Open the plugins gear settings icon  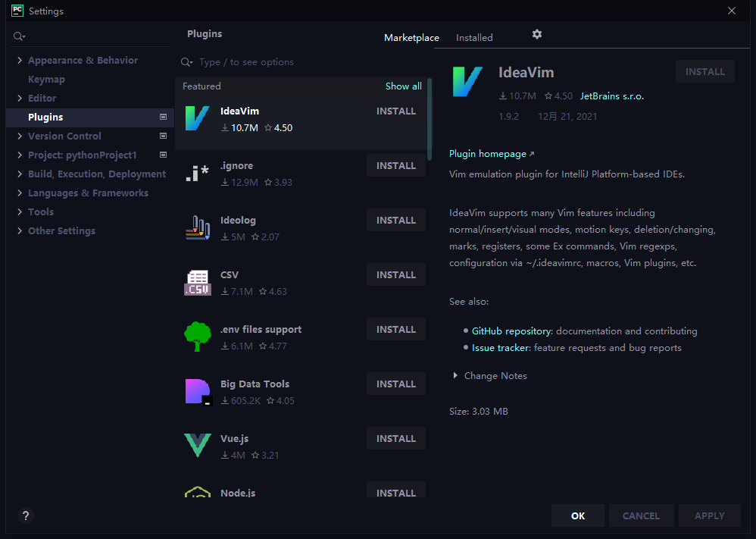536,34
